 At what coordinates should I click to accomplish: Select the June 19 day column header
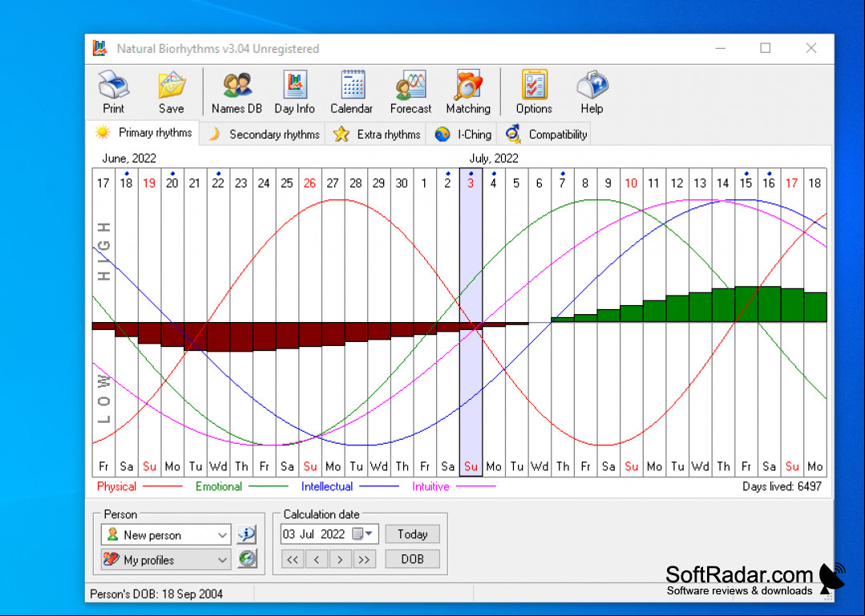(149, 183)
